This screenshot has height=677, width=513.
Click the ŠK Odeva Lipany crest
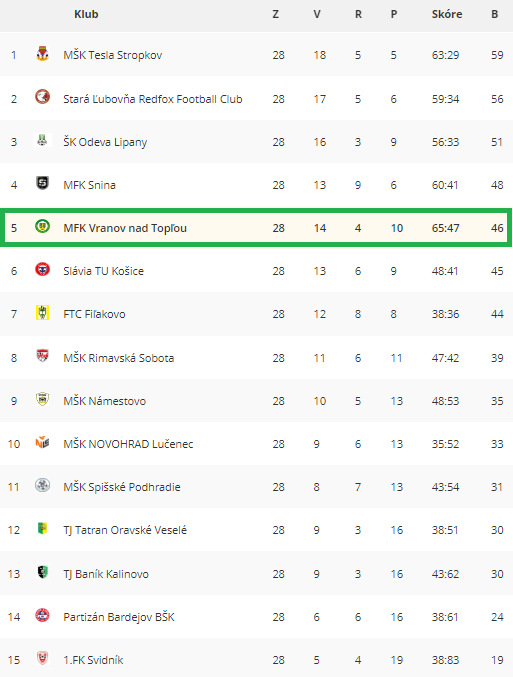pyautogui.click(x=42, y=140)
